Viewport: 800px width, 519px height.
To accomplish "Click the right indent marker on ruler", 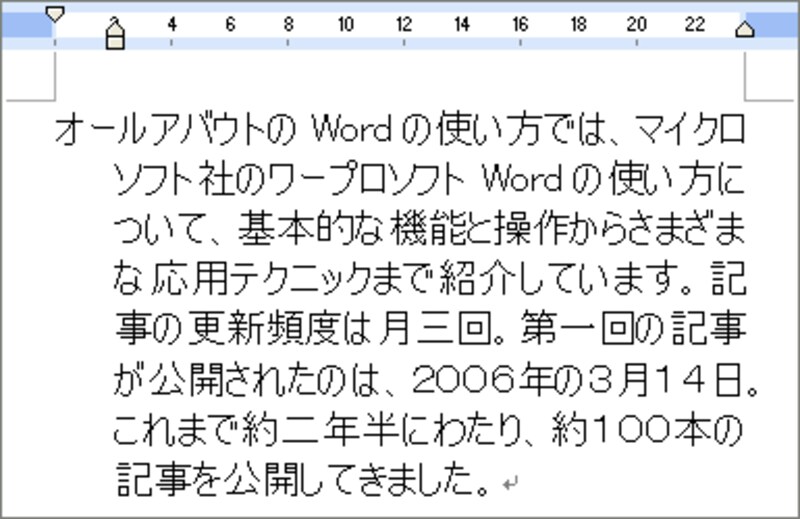I will [745, 29].
